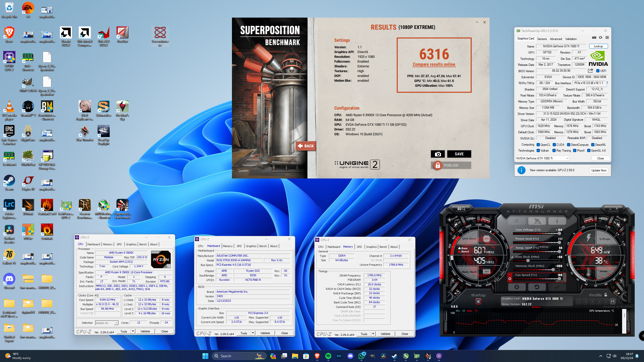644x362 pixels.
Task: Open Tools dropdown arrow in CPU-Z Mainboard window
Action: 253,333
